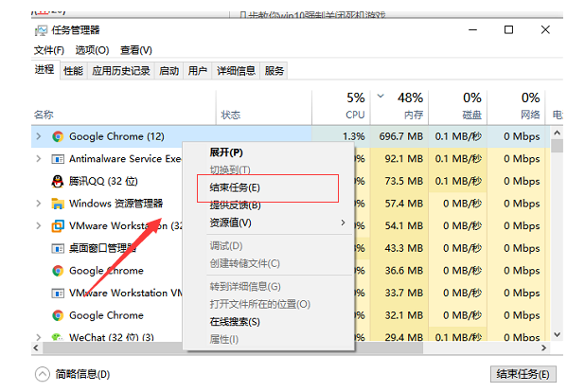The width and height of the screenshot is (567, 392).
Task: Click the Windows 资源管理器 folder icon
Action: (58, 204)
